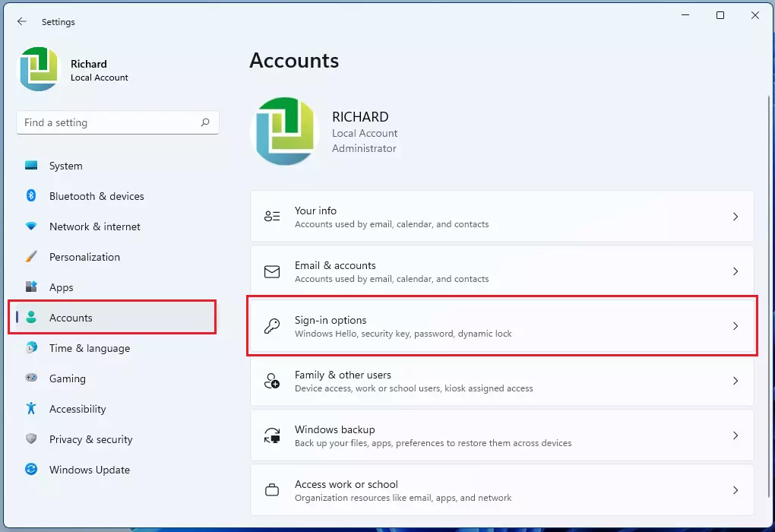This screenshot has width=775, height=532.
Task: Open Gaming settings
Action: (117, 378)
